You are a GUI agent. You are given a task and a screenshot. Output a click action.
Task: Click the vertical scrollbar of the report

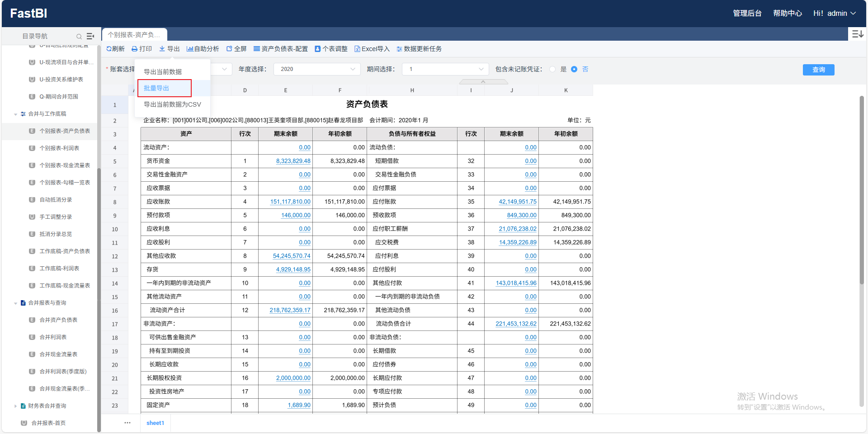862,190
